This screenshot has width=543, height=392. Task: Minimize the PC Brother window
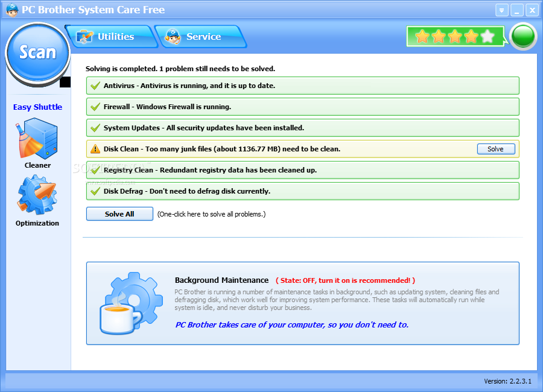click(x=516, y=10)
